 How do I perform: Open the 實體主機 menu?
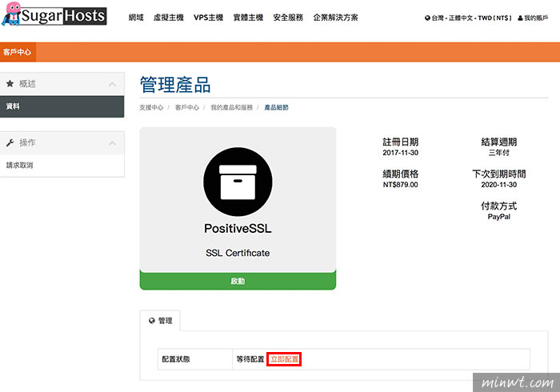pyautogui.click(x=248, y=18)
